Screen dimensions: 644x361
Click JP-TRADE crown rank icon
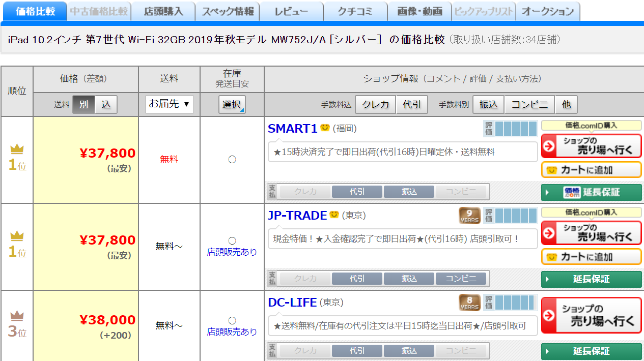(17, 236)
